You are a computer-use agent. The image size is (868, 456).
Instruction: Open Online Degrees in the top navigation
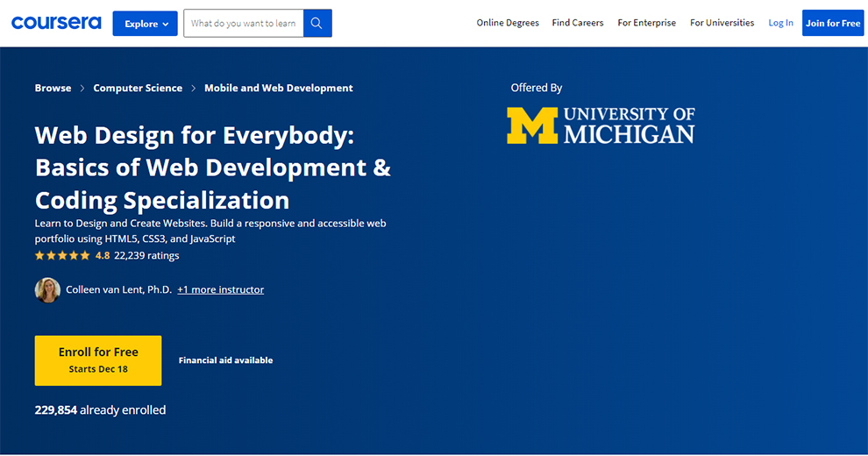[x=508, y=23]
